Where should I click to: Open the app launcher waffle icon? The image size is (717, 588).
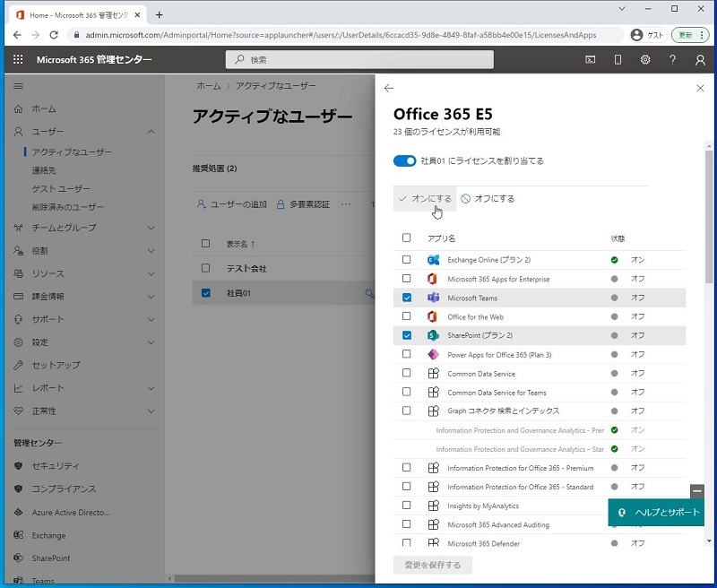(18, 59)
